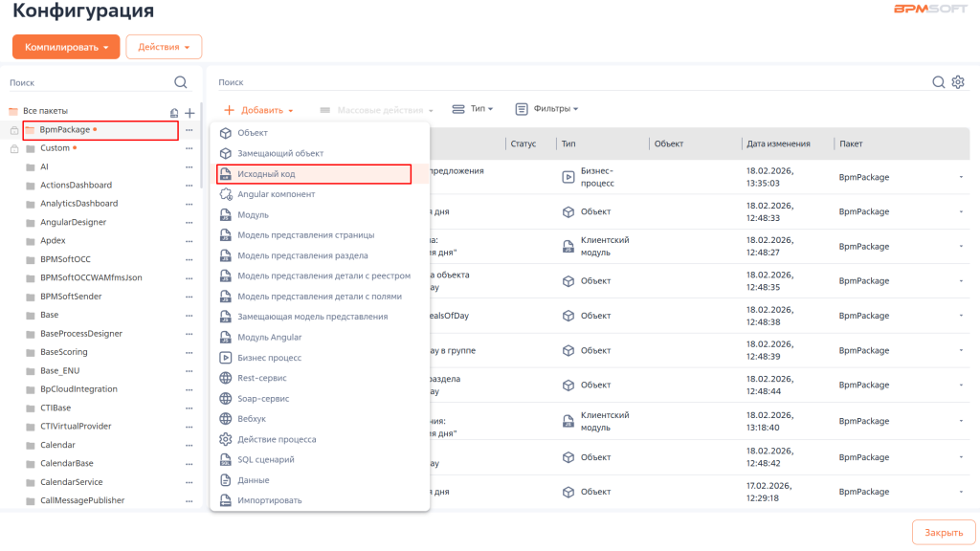Open the Действия dropdown
Screen dimensions: 980x551
click(164, 47)
